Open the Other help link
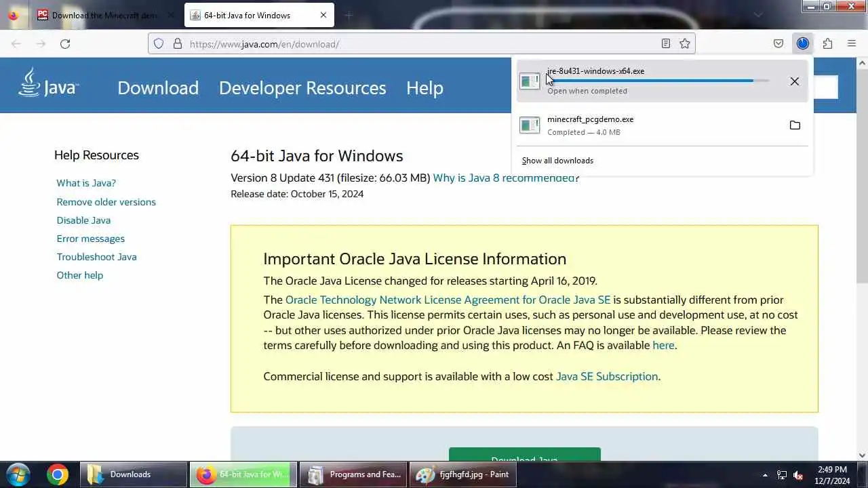868x488 pixels. pyautogui.click(x=79, y=275)
